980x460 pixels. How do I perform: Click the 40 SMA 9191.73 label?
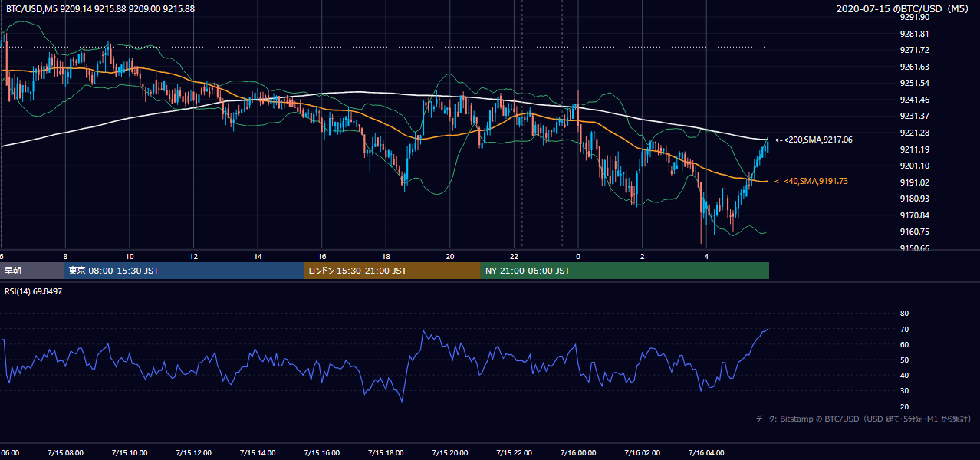(x=811, y=181)
